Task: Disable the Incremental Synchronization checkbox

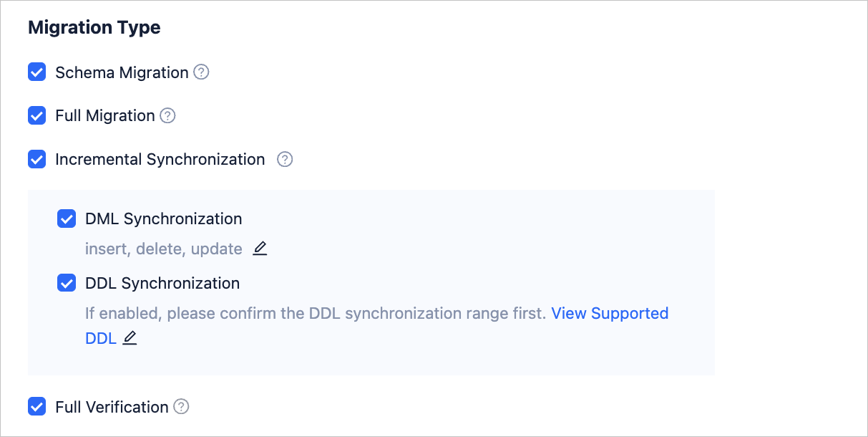Action: pos(37,159)
